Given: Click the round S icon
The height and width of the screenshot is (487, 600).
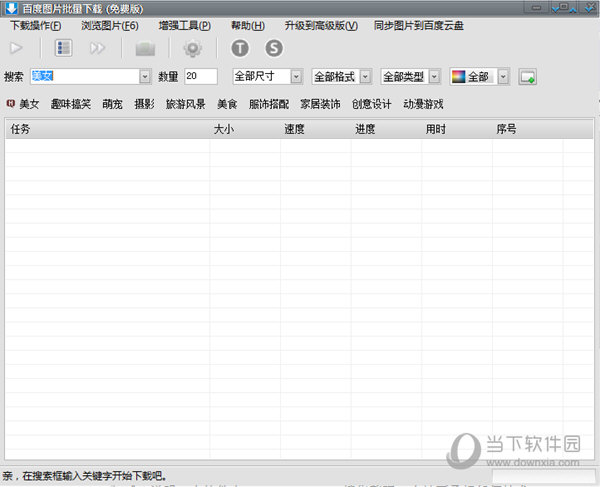Looking at the screenshot, I should (274, 48).
